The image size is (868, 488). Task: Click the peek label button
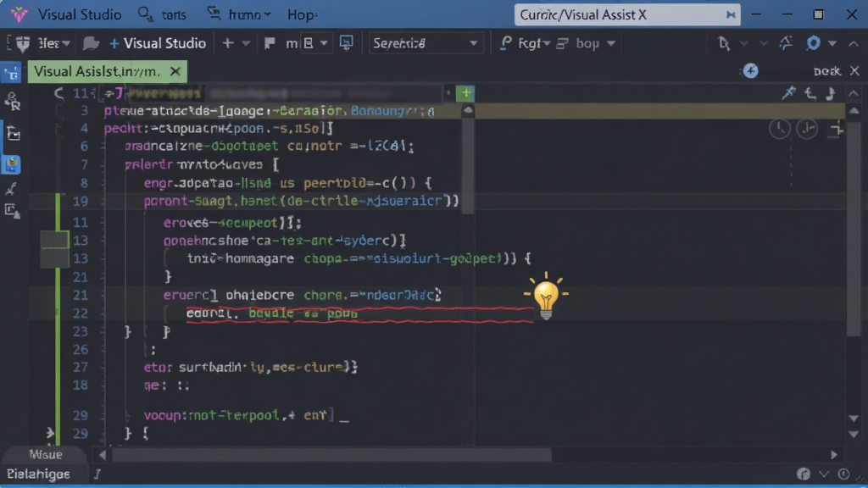(x=826, y=71)
